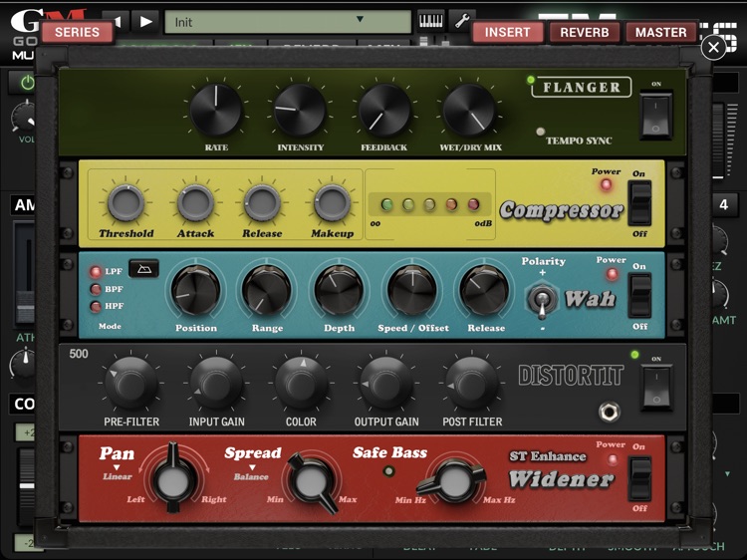The width and height of the screenshot is (747, 560).
Task: Toggle the Flanger ON switch
Action: pyautogui.click(x=656, y=117)
